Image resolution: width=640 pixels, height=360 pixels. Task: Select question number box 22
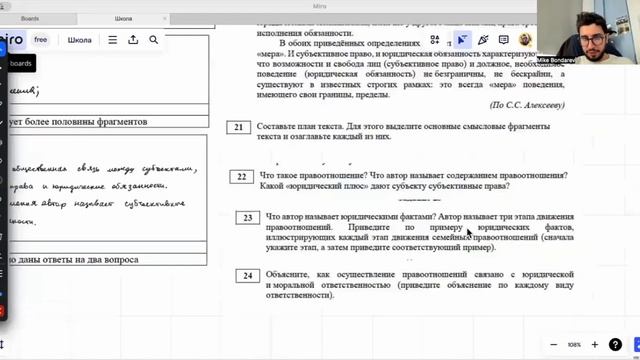coord(241,177)
